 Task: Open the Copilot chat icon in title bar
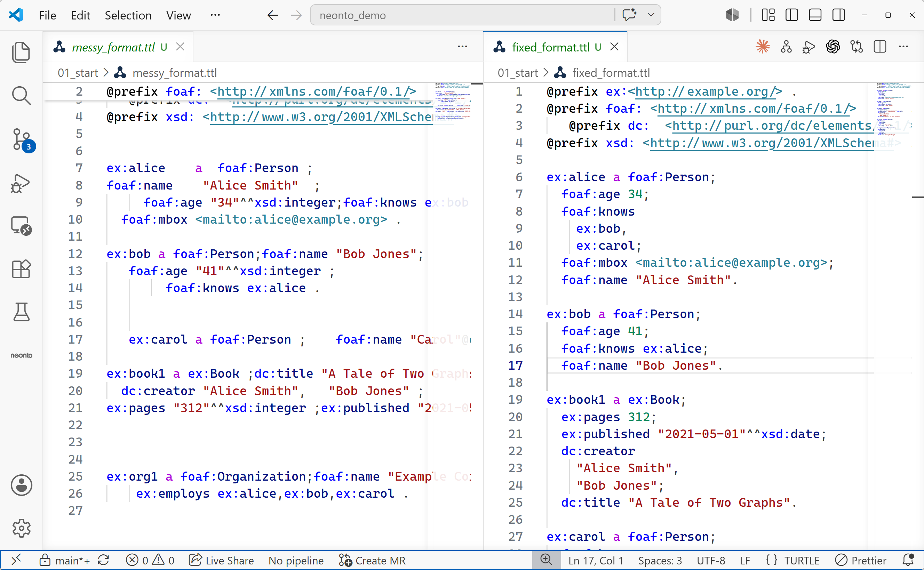tap(629, 15)
